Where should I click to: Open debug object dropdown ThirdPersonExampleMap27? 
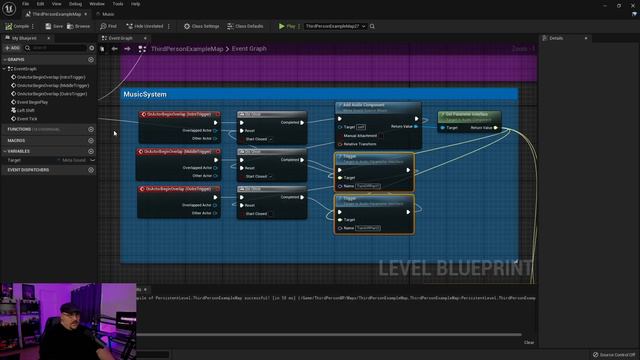pos(335,26)
